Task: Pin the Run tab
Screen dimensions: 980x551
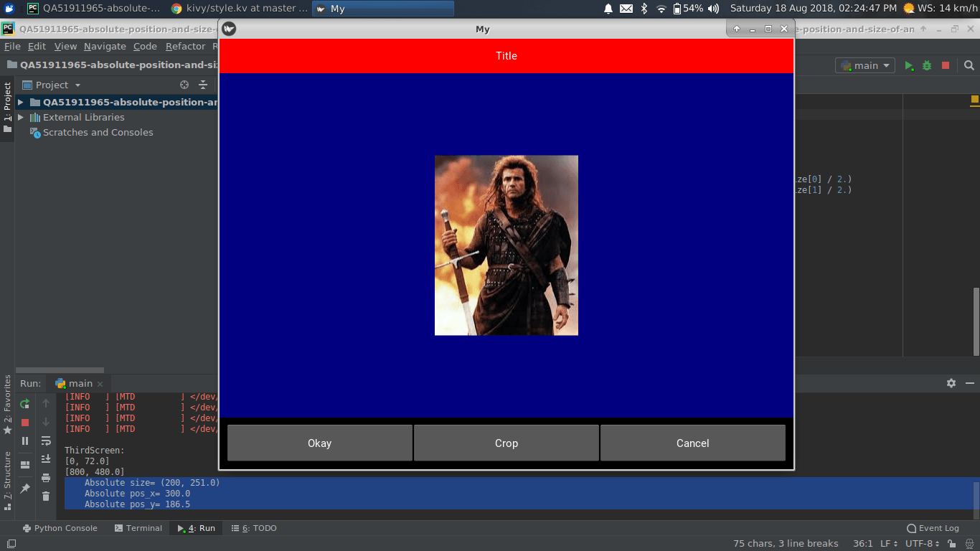Action: (25, 489)
